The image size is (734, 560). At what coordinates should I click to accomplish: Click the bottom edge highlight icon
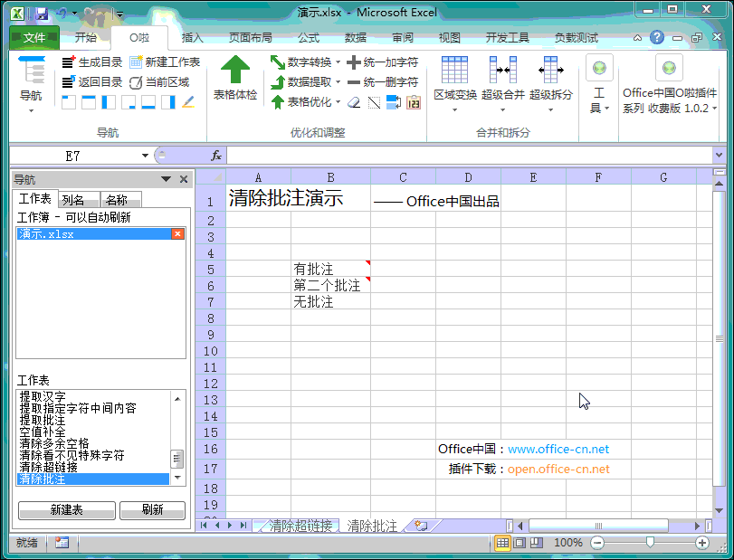click(148, 102)
